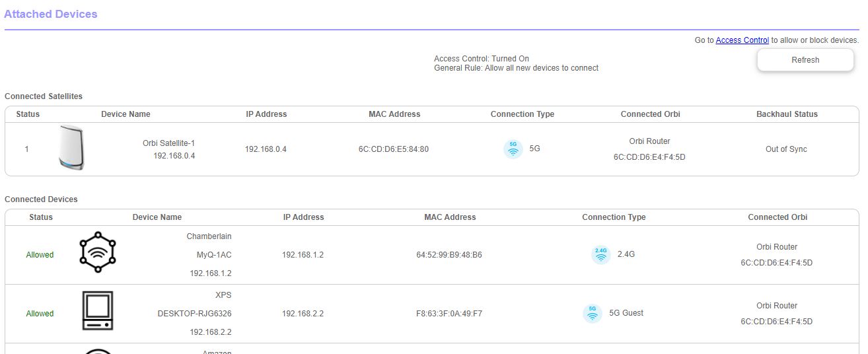Click the XPS desktop computer icon
This screenshot has height=354, width=868.
[x=97, y=310]
